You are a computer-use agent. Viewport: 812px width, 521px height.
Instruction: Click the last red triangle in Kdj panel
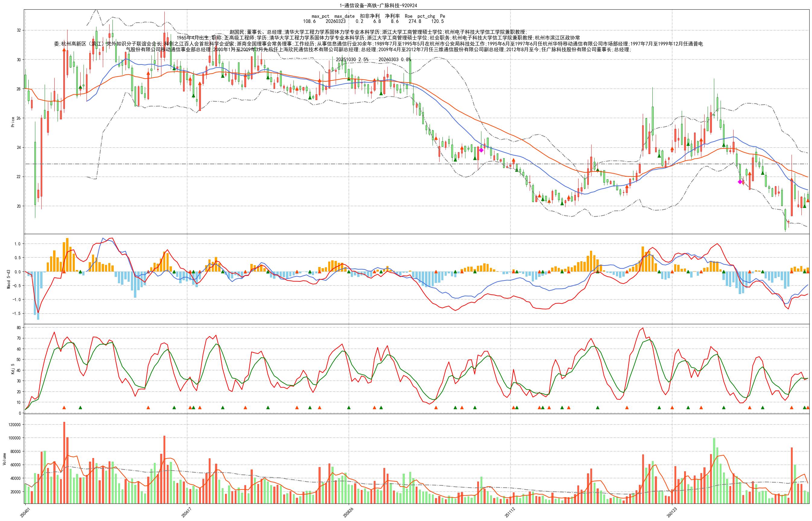tap(807, 408)
